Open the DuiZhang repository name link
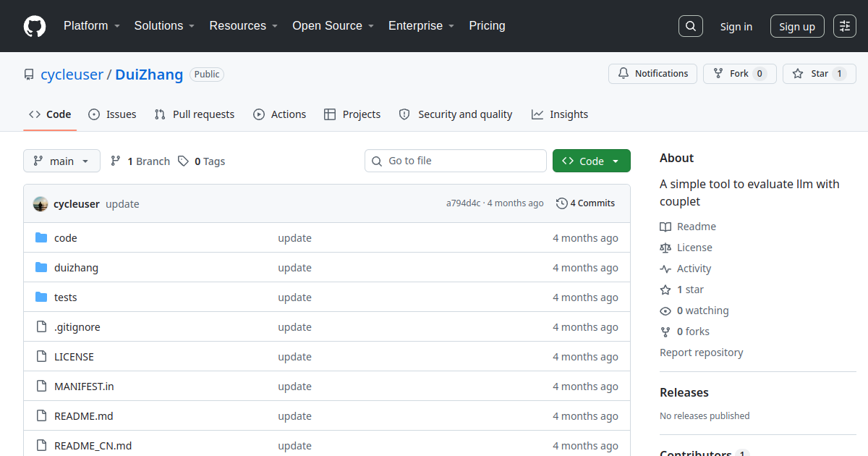The image size is (868, 456). 149,75
